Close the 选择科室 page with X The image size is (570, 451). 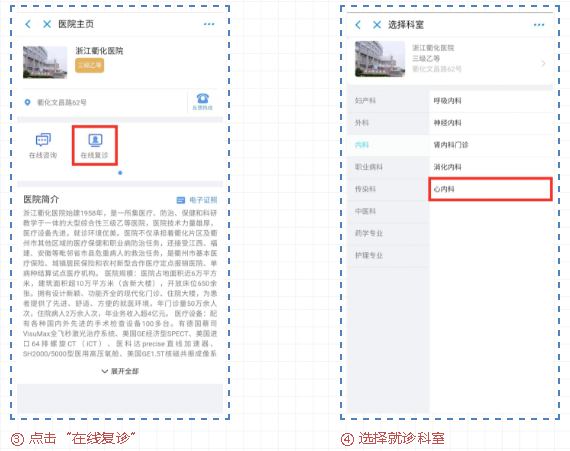[377, 25]
